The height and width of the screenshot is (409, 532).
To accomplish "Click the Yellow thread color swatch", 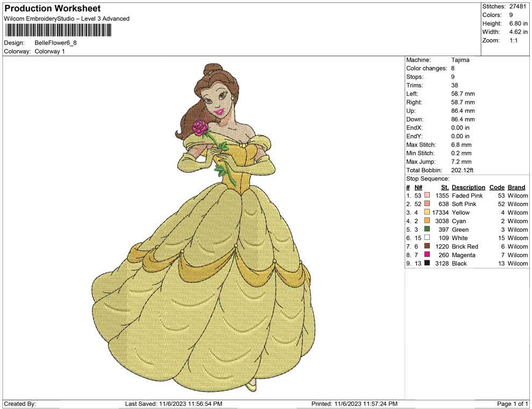I will pos(427,213).
